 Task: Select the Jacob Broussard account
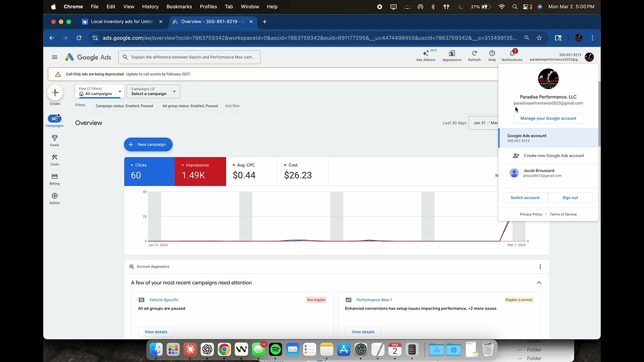click(548, 173)
